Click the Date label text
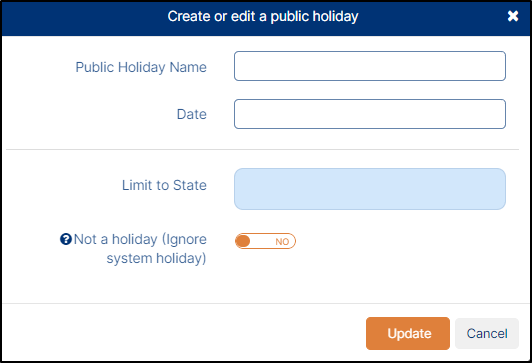Viewport: 532px width, 363px height. point(192,114)
